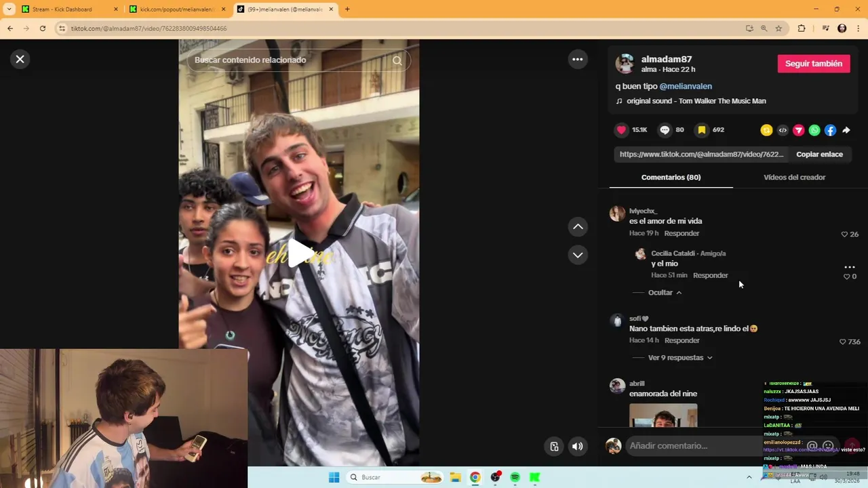Like sofi's comment with 736 likes
The width and height of the screenshot is (868, 488).
(x=843, y=342)
